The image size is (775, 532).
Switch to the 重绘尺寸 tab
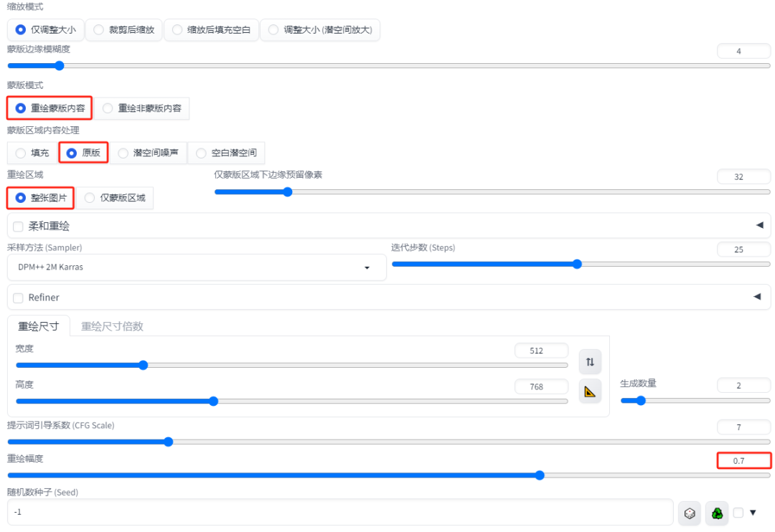tap(38, 326)
